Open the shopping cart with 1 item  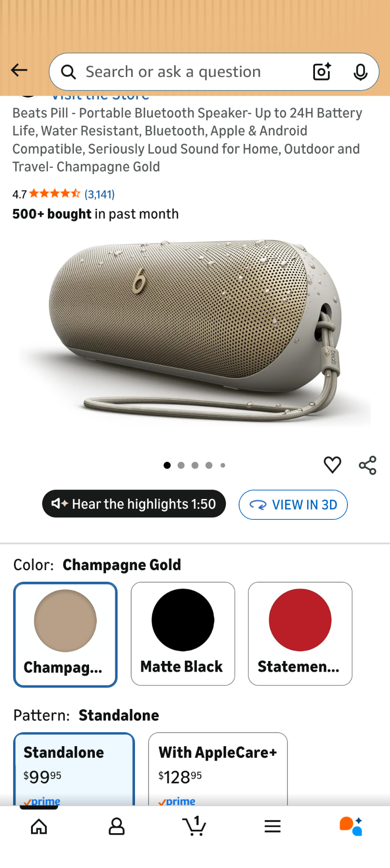tap(195, 826)
